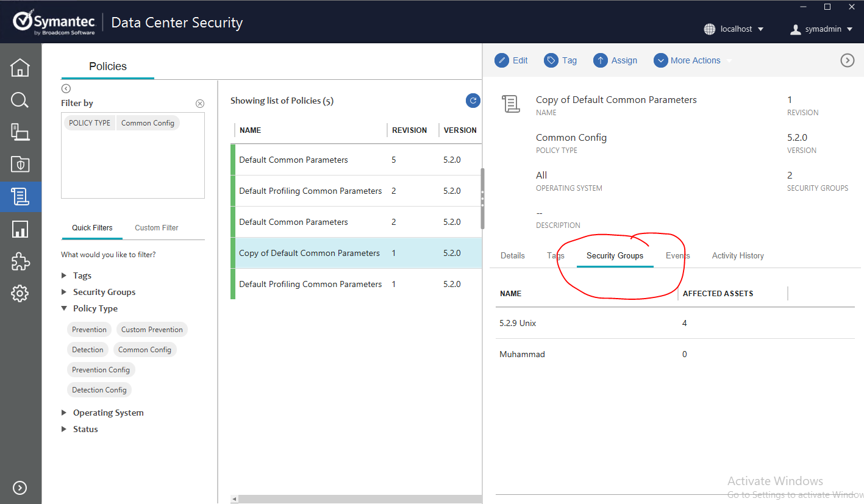Sort policies by VERSION column
This screenshot has width=864, height=504.
(x=460, y=130)
